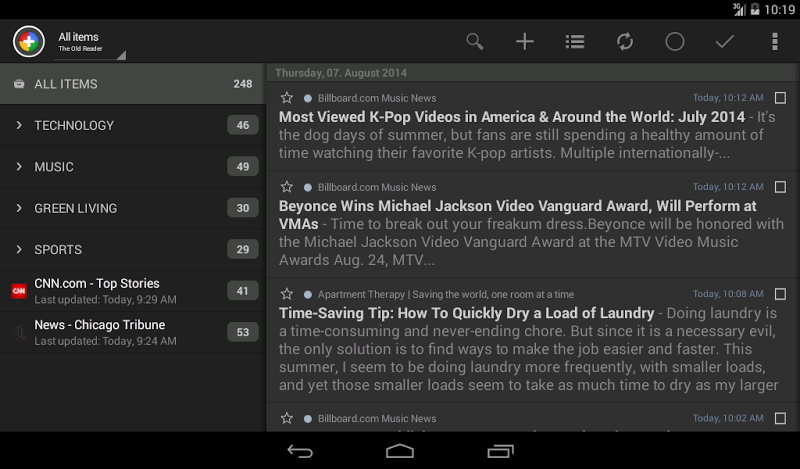This screenshot has height=469, width=800.
Task: Star the K-Pop Videos article
Action: click(x=287, y=97)
